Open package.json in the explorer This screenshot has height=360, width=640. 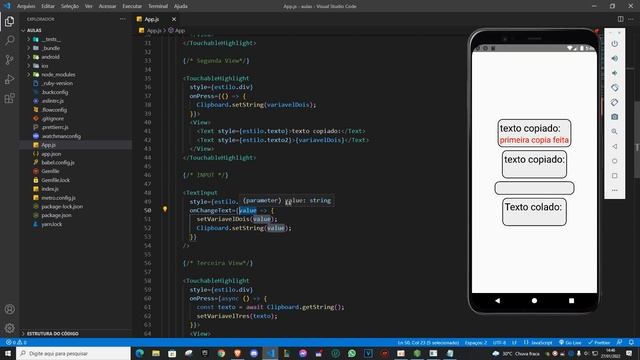click(56, 215)
